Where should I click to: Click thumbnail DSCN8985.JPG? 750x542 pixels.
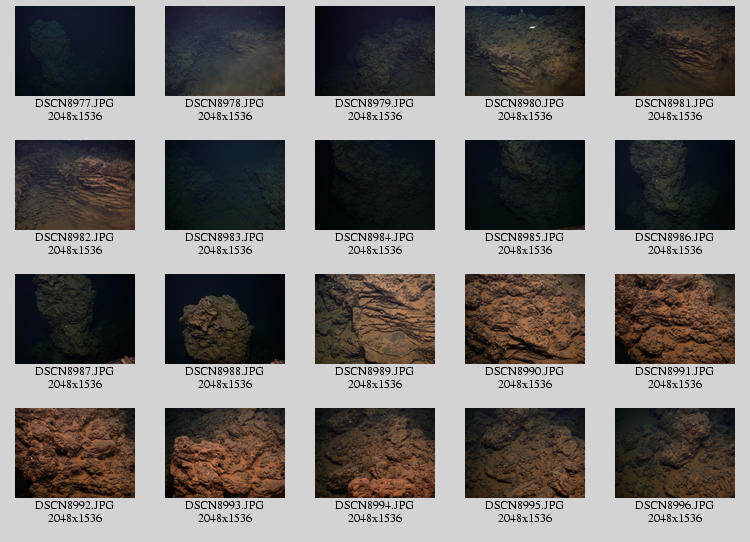coord(525,185)
